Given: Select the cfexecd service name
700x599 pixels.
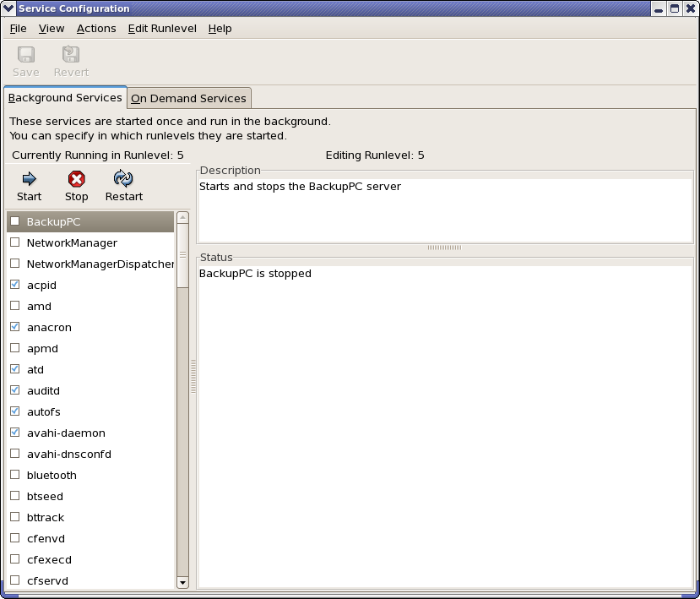Looking at the screenshot, I should point(49,559).
